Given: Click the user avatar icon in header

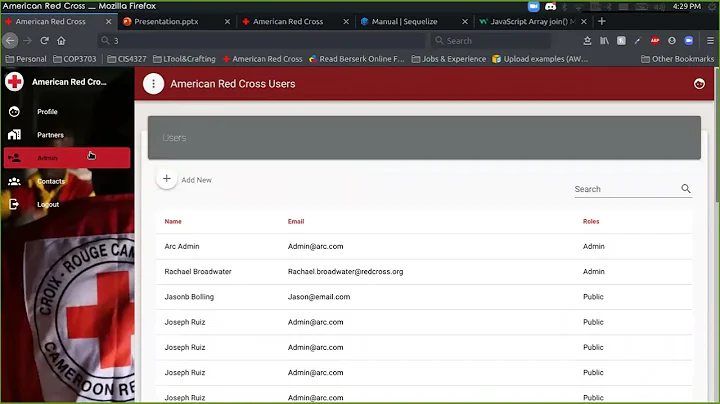Looking at the screenshot, I should tap(699, 84).
